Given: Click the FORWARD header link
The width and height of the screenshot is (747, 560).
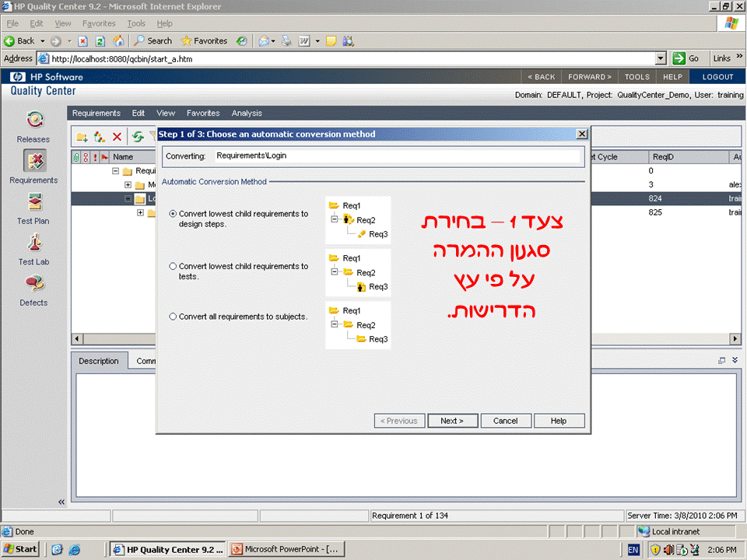Looking at the screenshot, I should coord(589,77).
